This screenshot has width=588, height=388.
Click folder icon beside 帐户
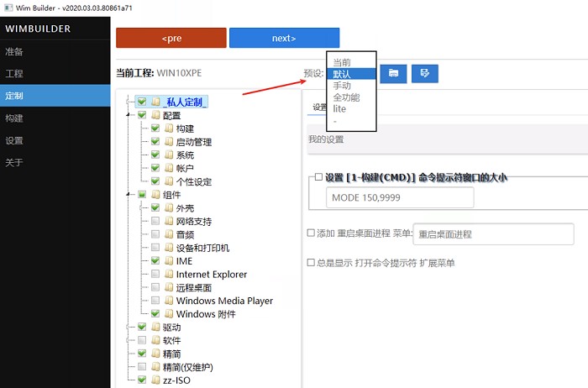[x=169, y=168]
